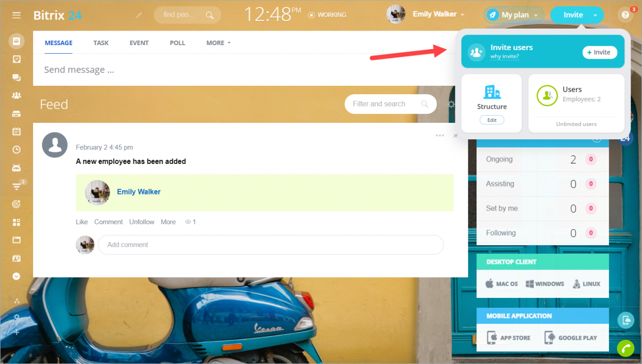This screenshot has height=364, width=642.
Task: Click the Filter and search box
Action: pos(390,104)
